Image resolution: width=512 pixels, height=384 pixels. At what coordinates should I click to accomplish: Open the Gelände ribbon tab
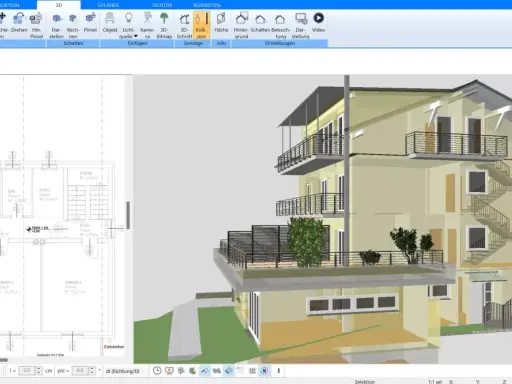(x=109, y=5)
